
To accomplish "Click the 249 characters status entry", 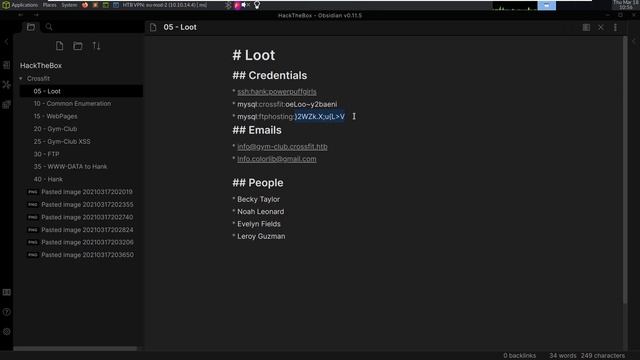I will pos(603,356).
